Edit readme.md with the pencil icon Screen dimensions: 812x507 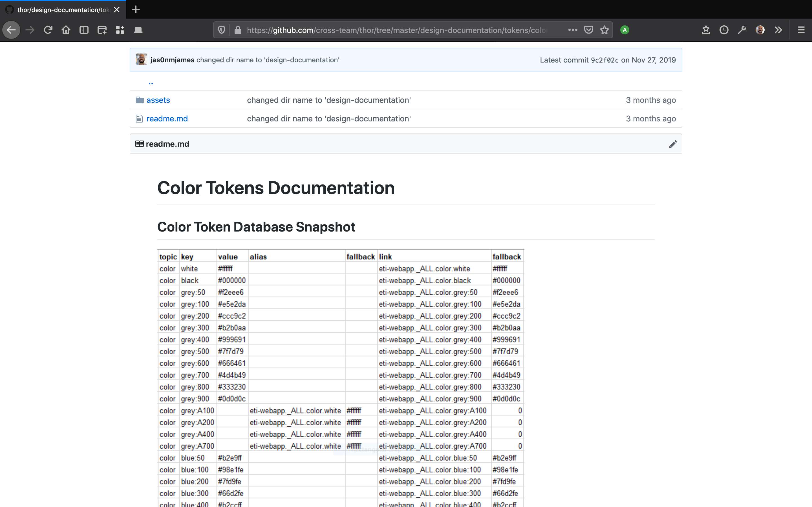pos(673,144)
